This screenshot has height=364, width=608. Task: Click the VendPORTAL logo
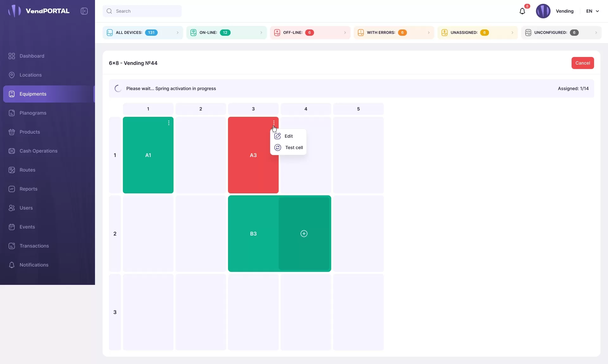pyautogui.click(x=39, y=11)
